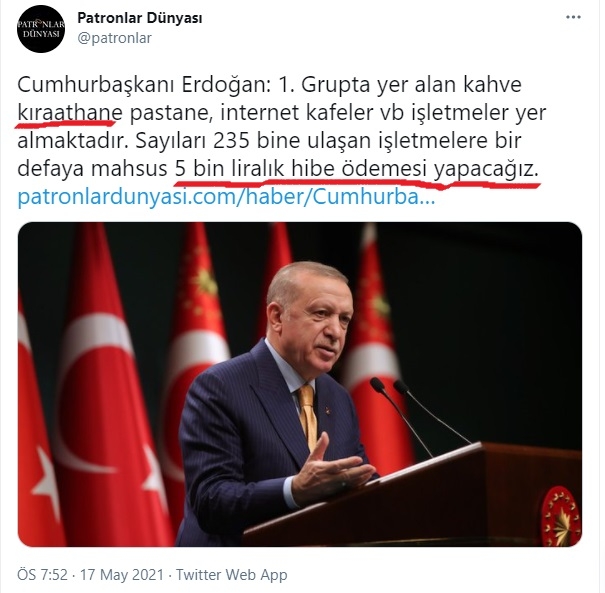Open the three-dot more options menu
The width and height of the screenshot is (605, 593).
(x=573, y=17)
